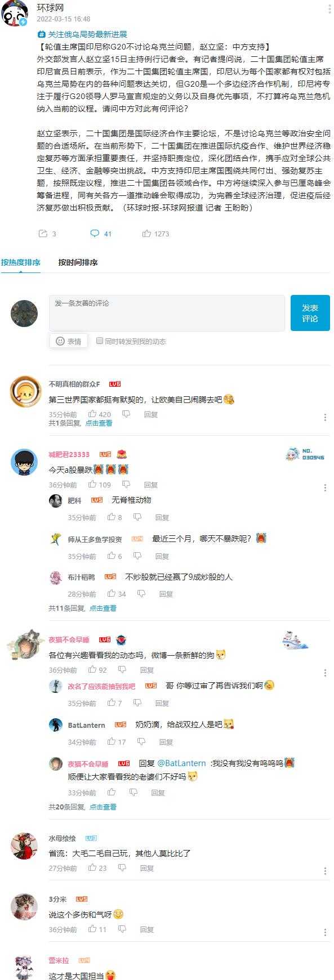This screenshot has width=334, height=980.
Task: Click the comment bubble icon showing 41
Action: 95,234
